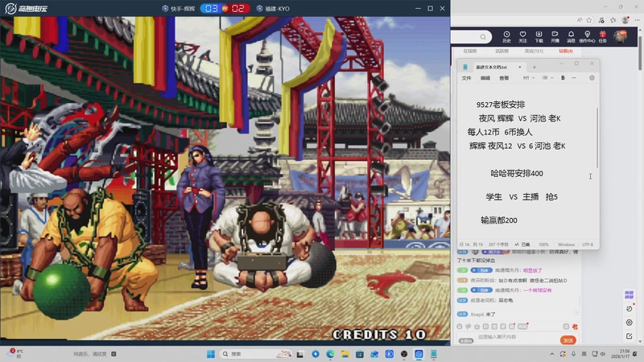
Task: Click the Download (下载) icon in the site header
Action: pos(539,36)
